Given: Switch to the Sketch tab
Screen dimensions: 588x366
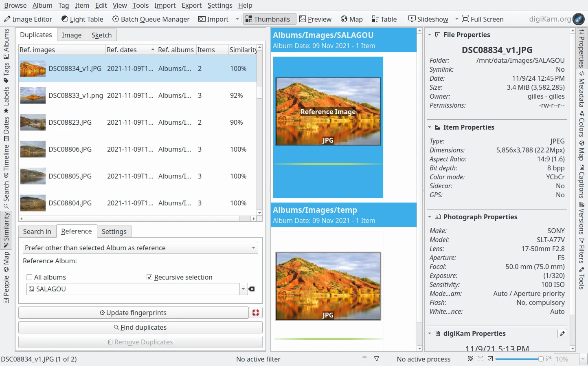Looking at the screenshot, I should [x=101, y=35].
